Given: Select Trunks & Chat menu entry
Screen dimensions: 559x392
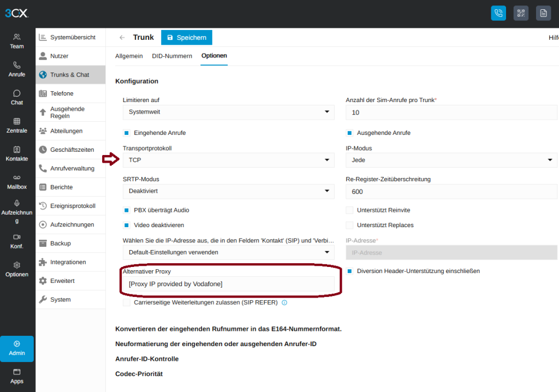Looking at the screenshot, I should [70, 75].
